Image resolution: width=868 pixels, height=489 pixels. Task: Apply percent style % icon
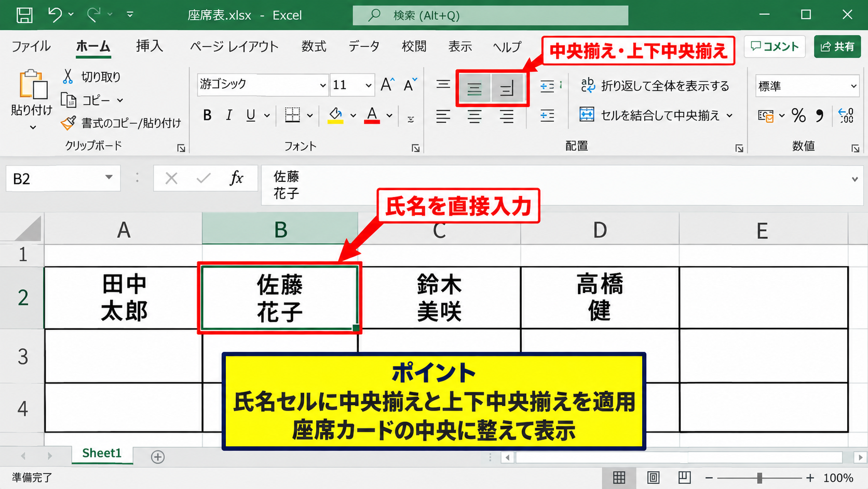pos(798,115)
